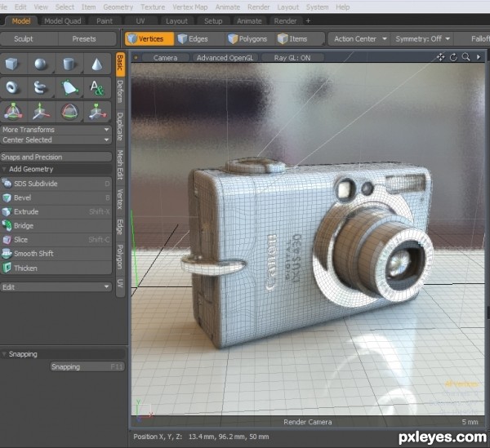Click the Extrude tool icon
Screen dimensions: 490x448
click(7, 211)
